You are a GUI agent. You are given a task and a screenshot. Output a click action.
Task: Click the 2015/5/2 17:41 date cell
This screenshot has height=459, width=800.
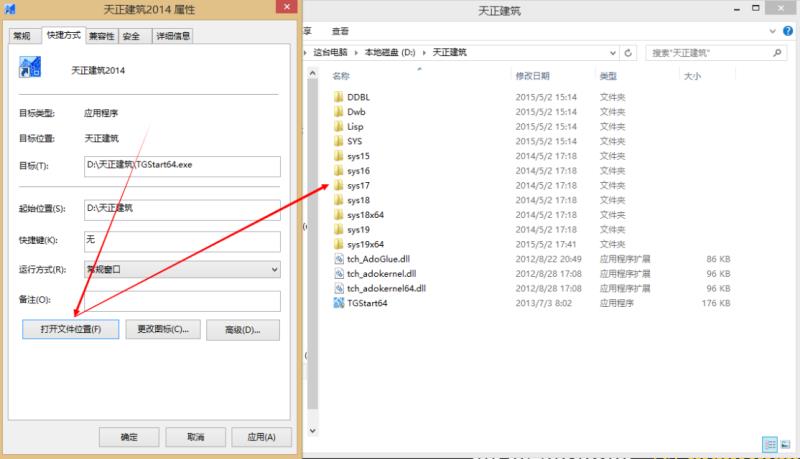[x=545, y=244]
